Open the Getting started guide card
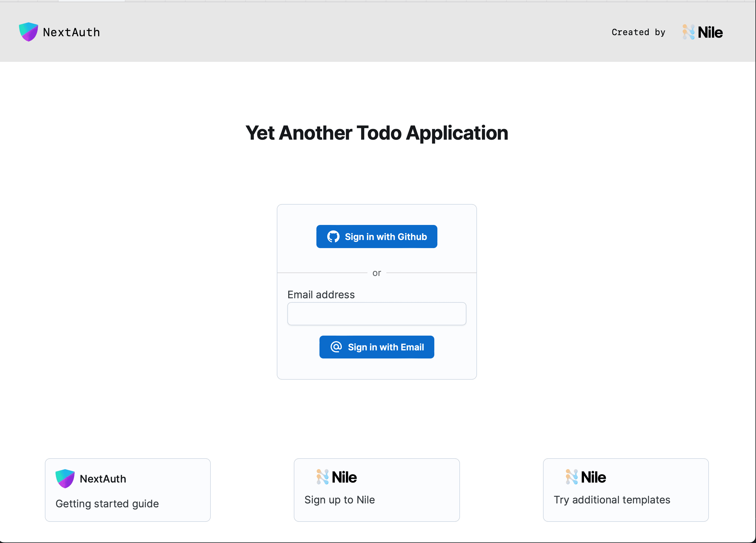The image size is (756, 543). click(127, 490)
